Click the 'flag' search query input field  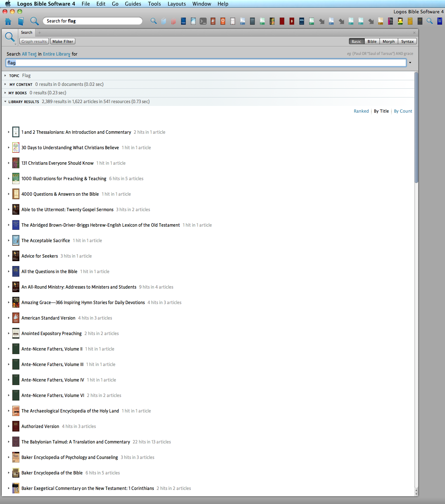tap(206, 63)
